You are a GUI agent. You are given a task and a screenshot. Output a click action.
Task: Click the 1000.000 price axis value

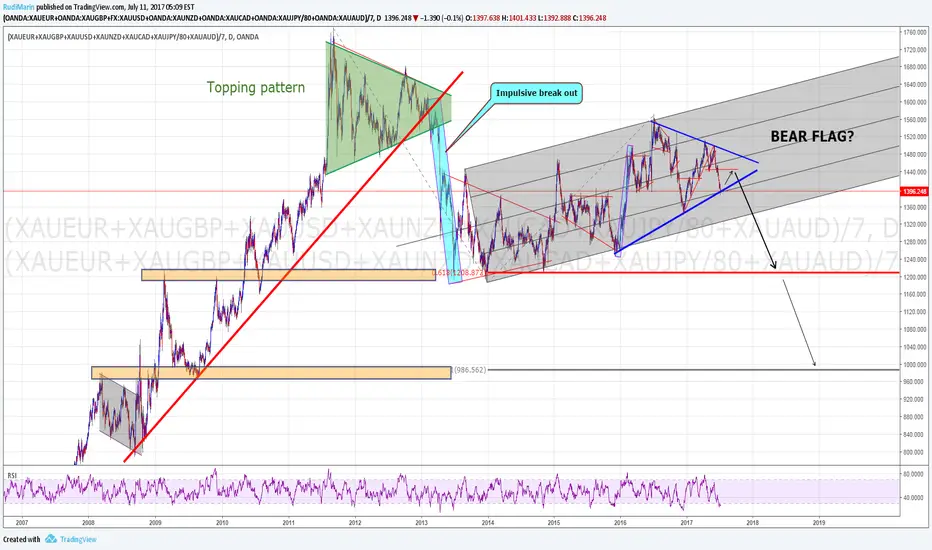914,364
